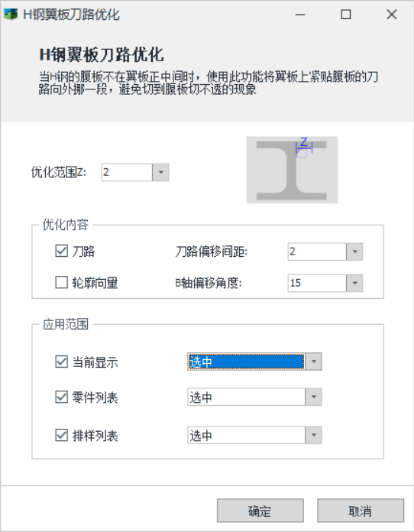Open the 优化范围Z dropdown arrow
The image size is (414, 532).
coord(160,172)
